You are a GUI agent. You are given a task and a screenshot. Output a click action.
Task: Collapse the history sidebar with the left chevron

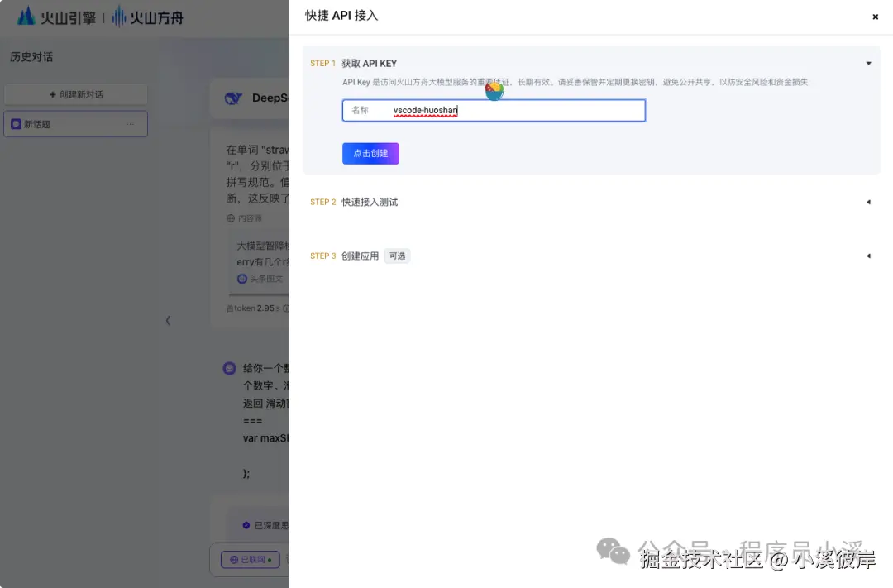168,320
